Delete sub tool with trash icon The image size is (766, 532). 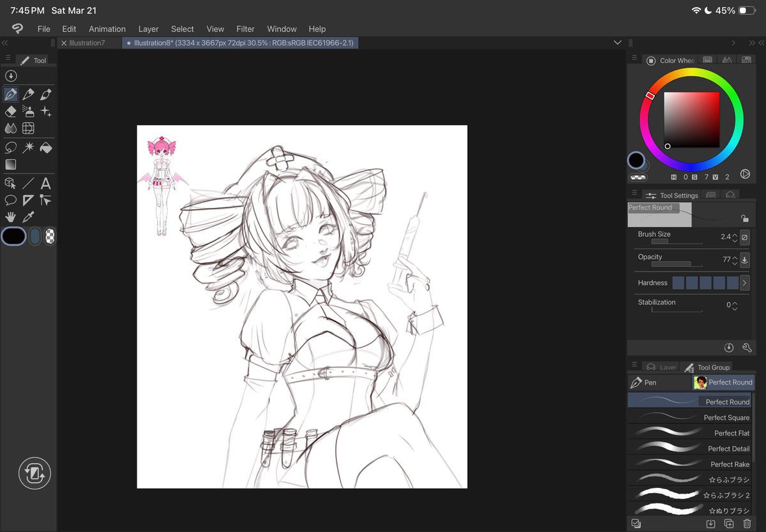[x=747, y=524]
